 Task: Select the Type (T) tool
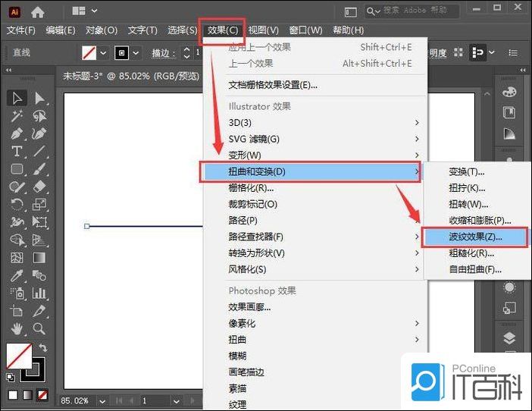point(17,152)
